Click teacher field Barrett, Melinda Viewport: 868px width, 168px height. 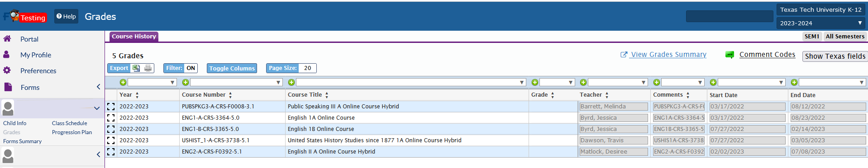(614, 107)
